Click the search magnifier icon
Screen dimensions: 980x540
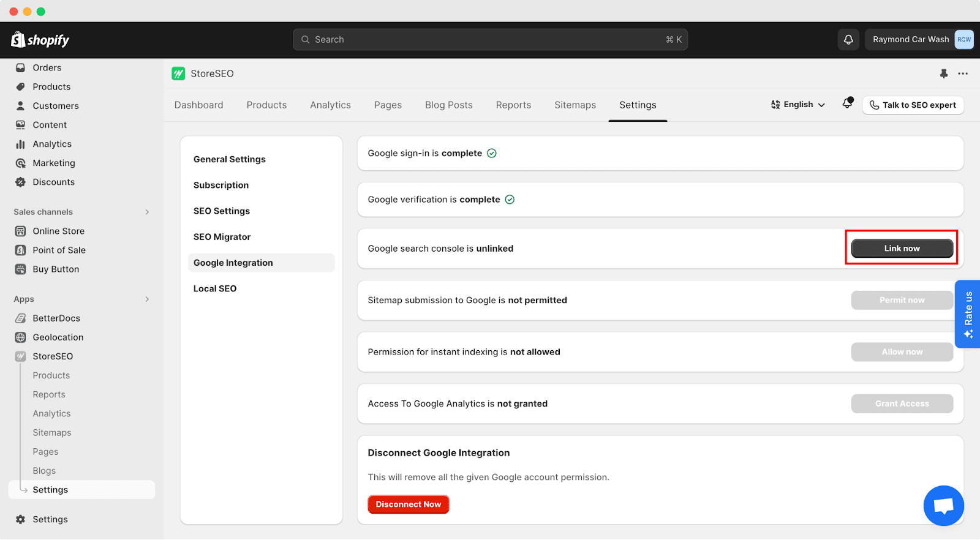(x=305, y=39)
